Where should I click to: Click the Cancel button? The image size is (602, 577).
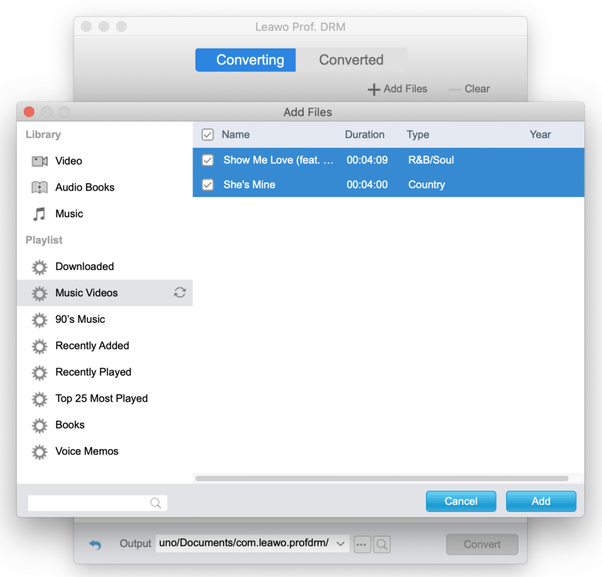[x=461, y=501]
